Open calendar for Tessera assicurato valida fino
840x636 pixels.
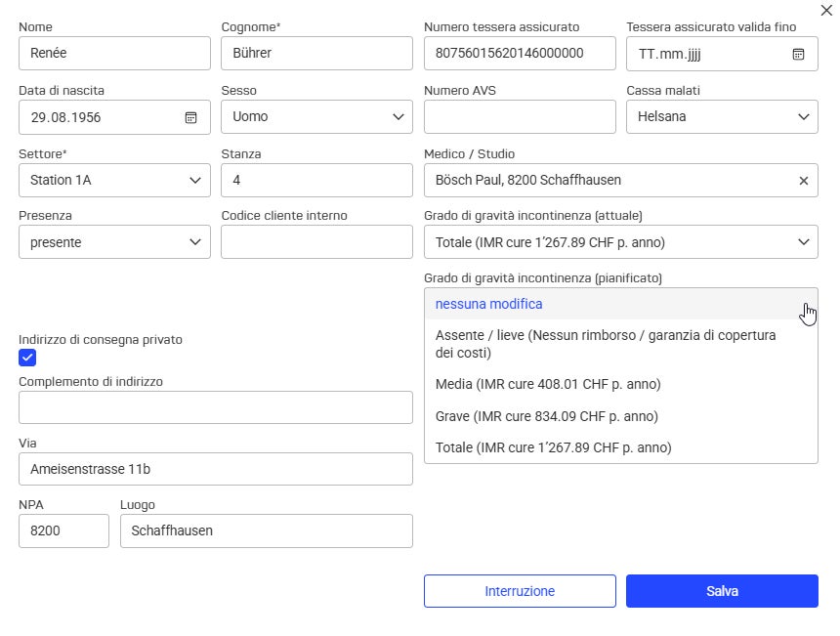(798, 54)
